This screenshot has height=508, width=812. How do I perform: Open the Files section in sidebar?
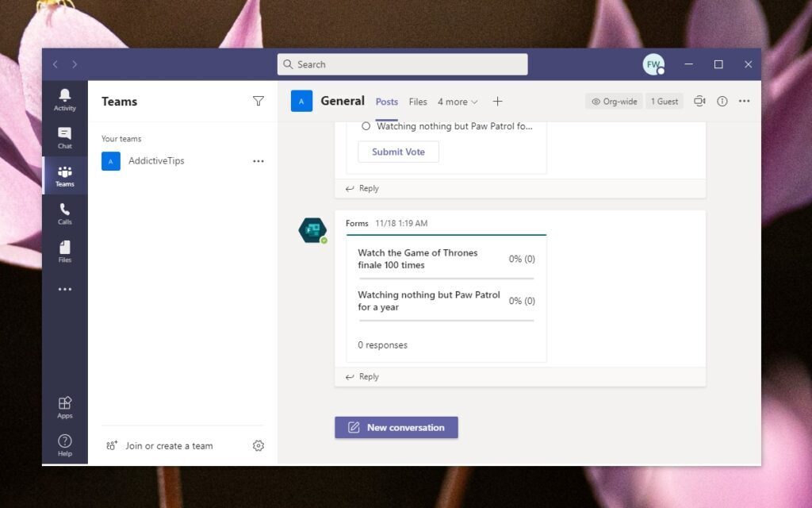(x=64, y=251)
